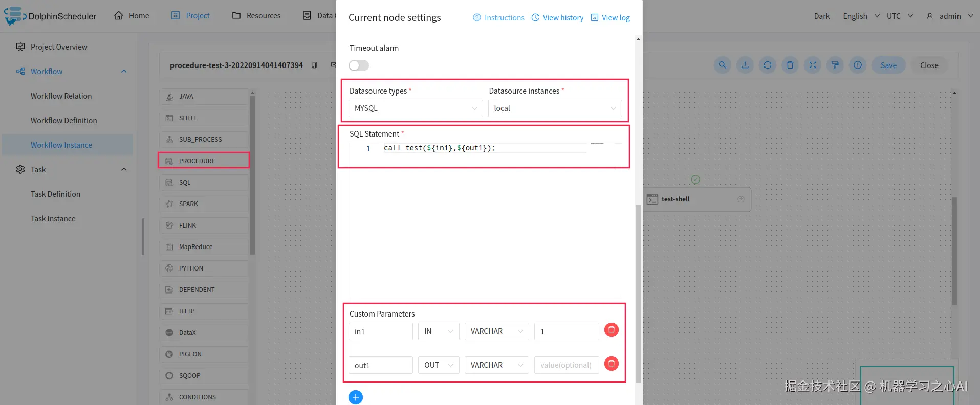Click the download workflow icon
980x405 pixels.
click(745, 65)
